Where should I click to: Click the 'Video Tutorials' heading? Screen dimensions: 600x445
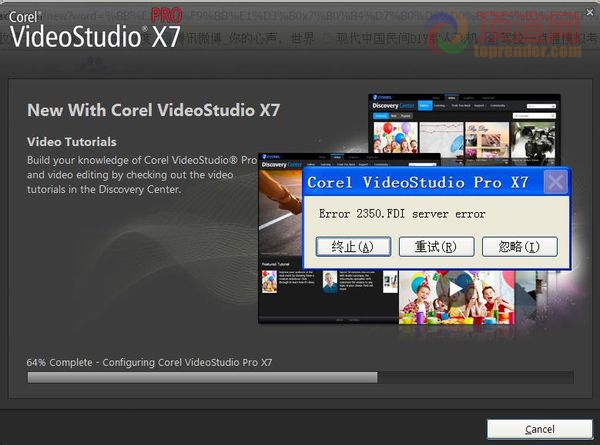pos(72,142)
